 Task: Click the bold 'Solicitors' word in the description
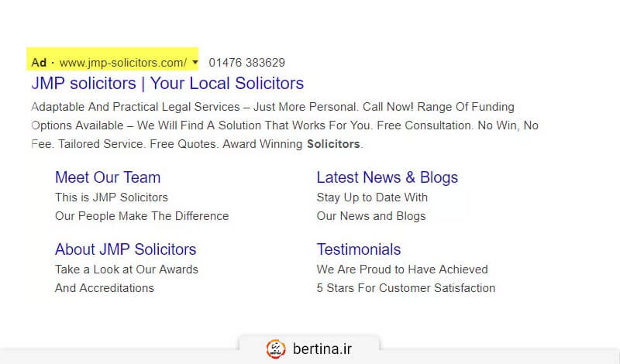(333, 144)
